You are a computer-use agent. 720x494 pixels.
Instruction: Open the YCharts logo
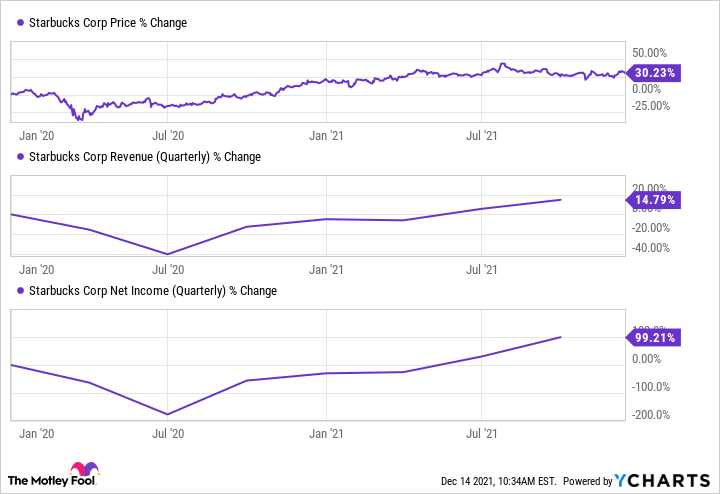point(662,481)
